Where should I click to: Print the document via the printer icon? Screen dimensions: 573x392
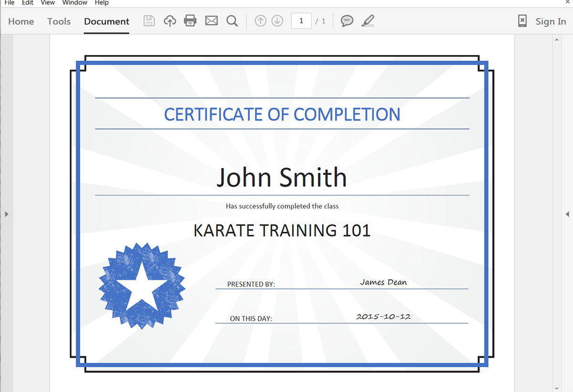coord(190,21)
